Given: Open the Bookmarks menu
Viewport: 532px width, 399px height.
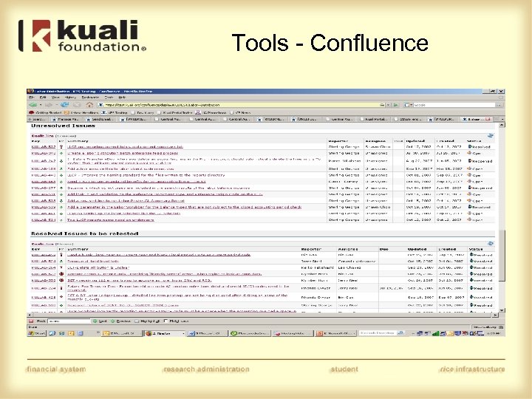Looking at the screenshot, I should click(x=90, y=98).
